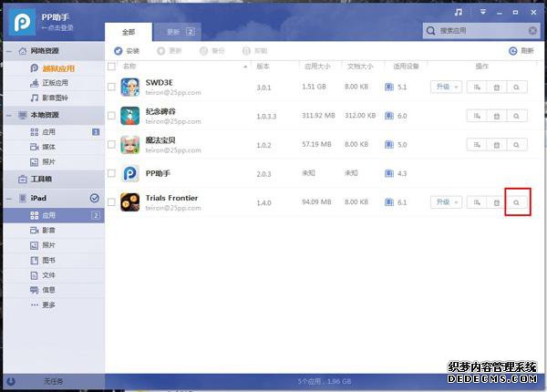Screen dimensions: 547x392
Task: Click the 备份 backup toolbar icon
Action: [203, 51]
